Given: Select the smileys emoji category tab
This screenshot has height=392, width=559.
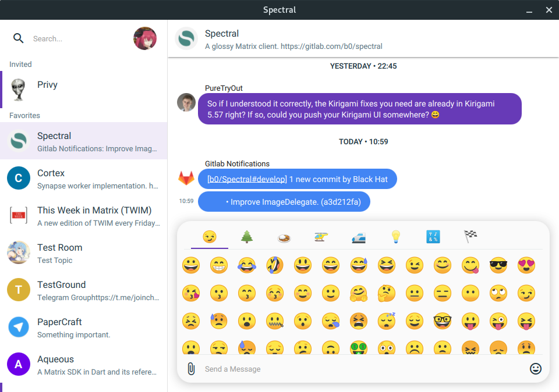Looking at the screenshot, I should click(x=210, y=237).
